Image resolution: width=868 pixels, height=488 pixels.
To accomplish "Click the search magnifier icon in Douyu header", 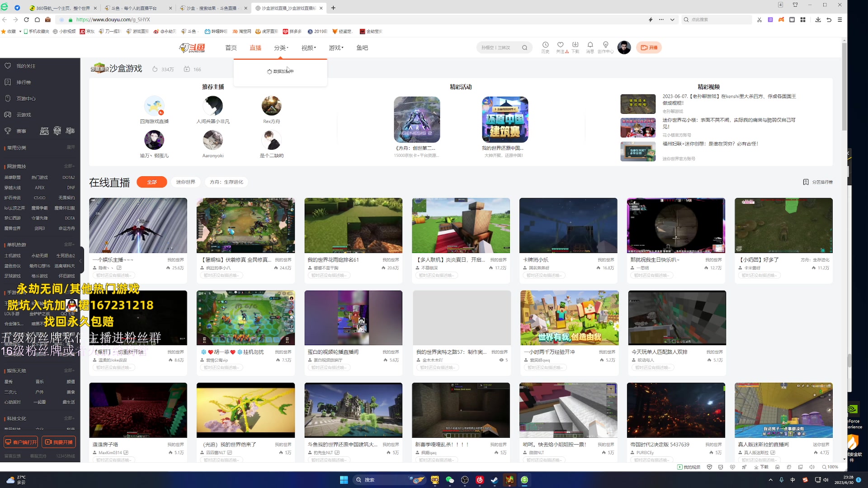I will click(x=524, y=47).
